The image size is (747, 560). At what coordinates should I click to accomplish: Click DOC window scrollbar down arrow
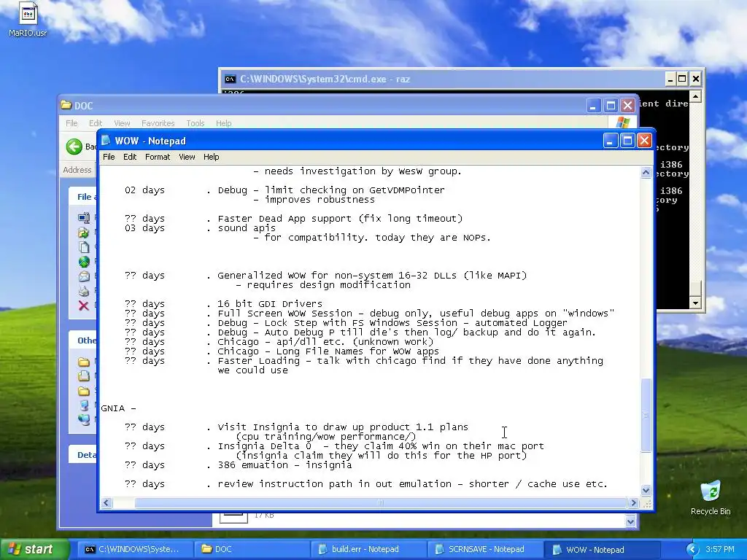tap(630, 521)
